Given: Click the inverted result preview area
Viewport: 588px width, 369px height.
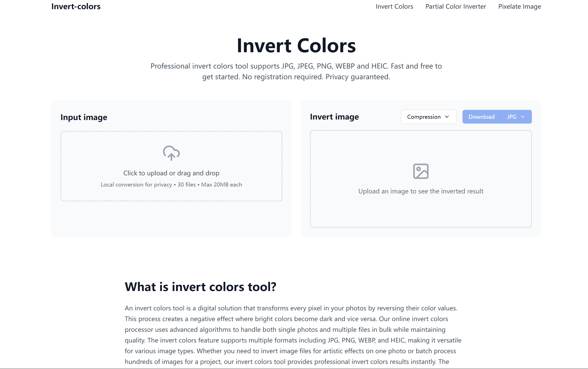Looking at the screenshot, I should click(421, 178).
